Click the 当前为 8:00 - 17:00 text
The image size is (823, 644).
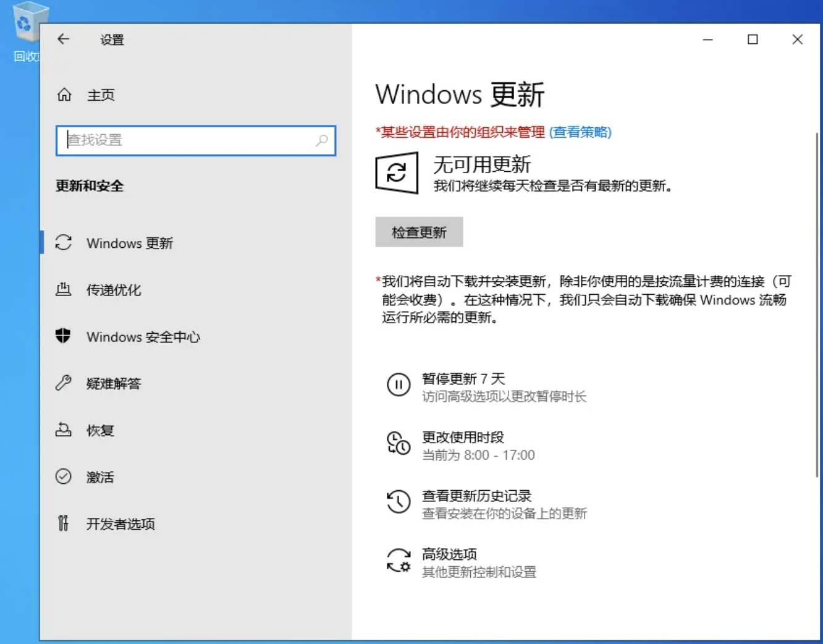click(x=478, y=455)
